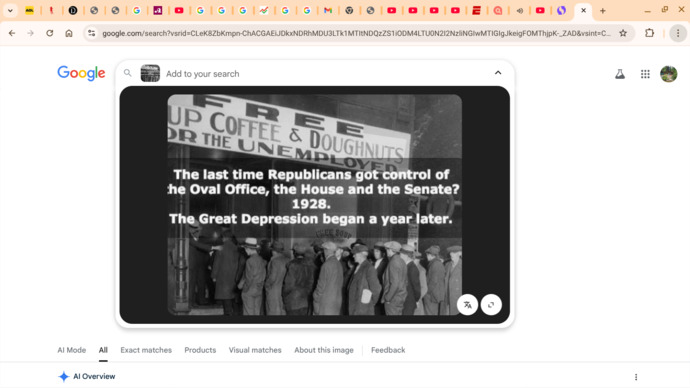
Task: Click the Google logo
Action: (81, 73)
